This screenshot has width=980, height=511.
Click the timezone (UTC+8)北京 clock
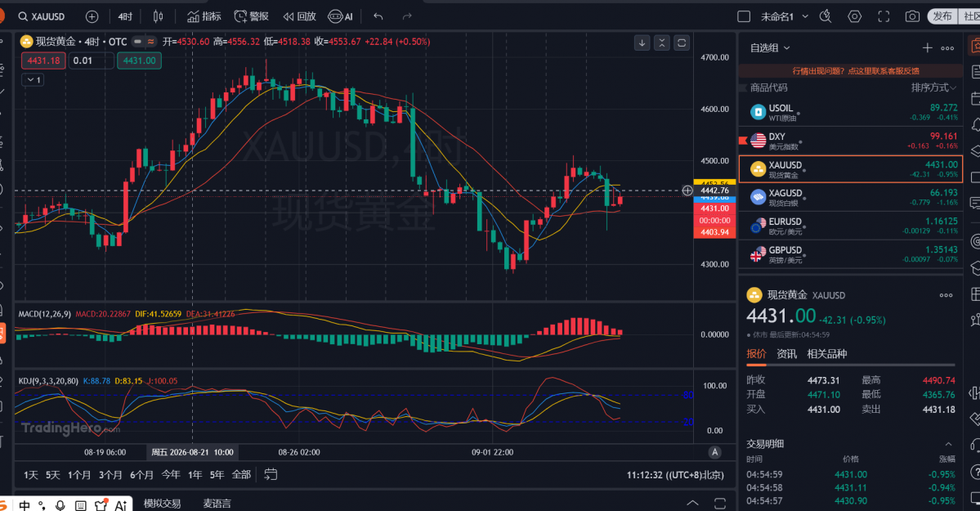[675, 475]
